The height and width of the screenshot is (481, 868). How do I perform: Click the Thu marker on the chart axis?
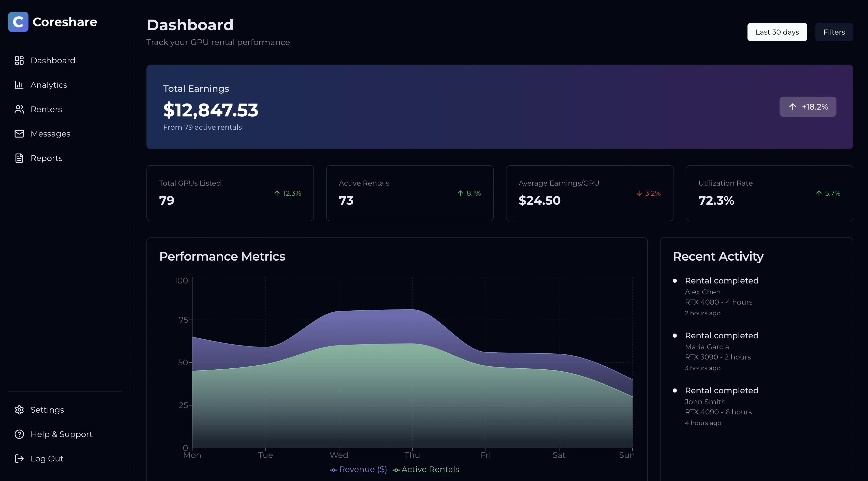click(x=412, y=455)
